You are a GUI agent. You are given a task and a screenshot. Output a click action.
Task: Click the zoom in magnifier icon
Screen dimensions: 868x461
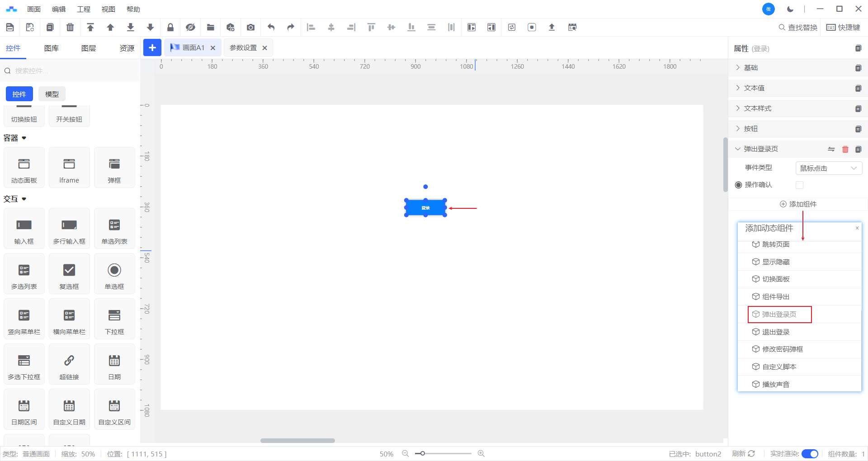481,453
